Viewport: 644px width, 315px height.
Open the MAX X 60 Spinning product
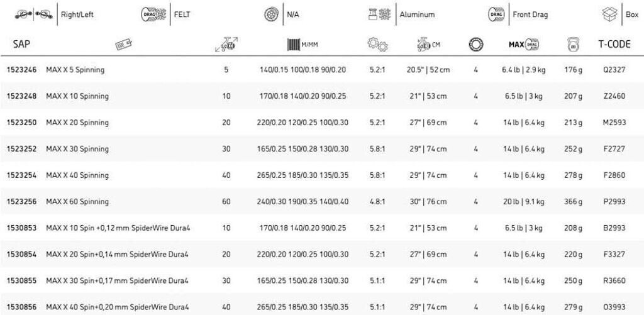pyautogui.click(x=77, y=202)
